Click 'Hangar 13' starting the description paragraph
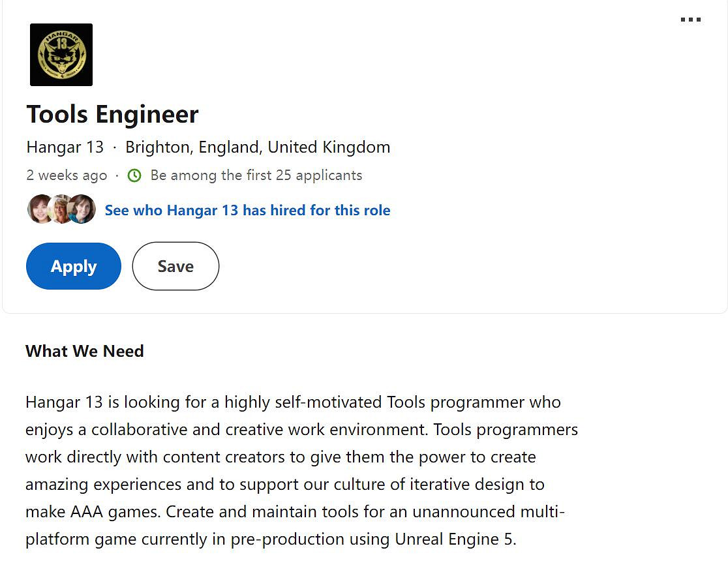Viewport: 728px width, 574px height. 64,402
